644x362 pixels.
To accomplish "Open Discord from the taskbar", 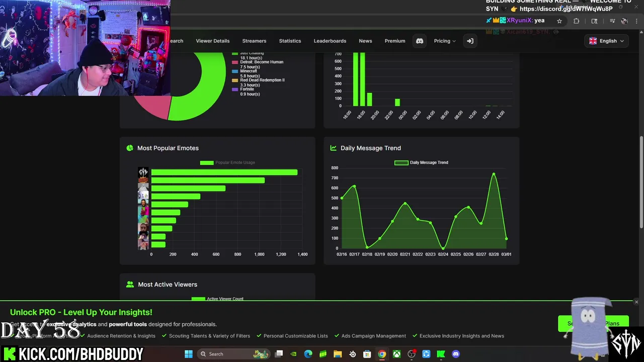I will 456,354.
